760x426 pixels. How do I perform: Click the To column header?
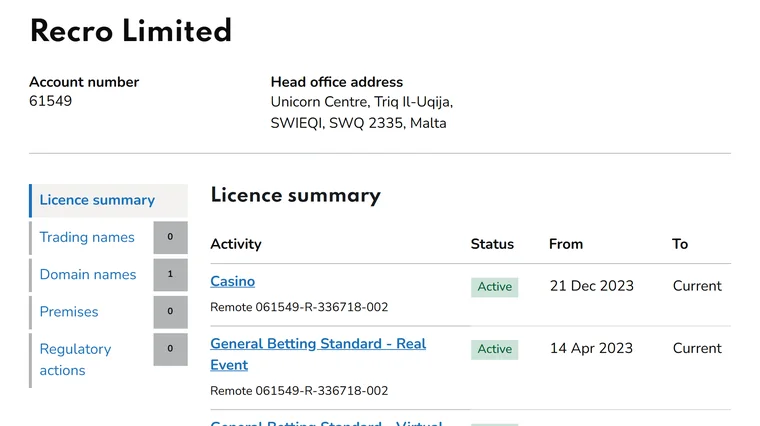pyautogui.click(x=680, y=244)
